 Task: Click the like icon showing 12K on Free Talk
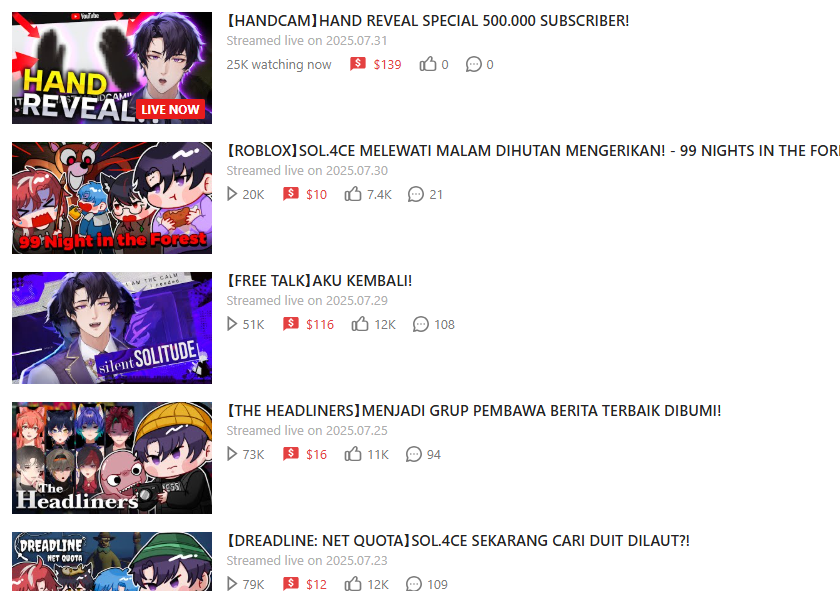(360, 324)
